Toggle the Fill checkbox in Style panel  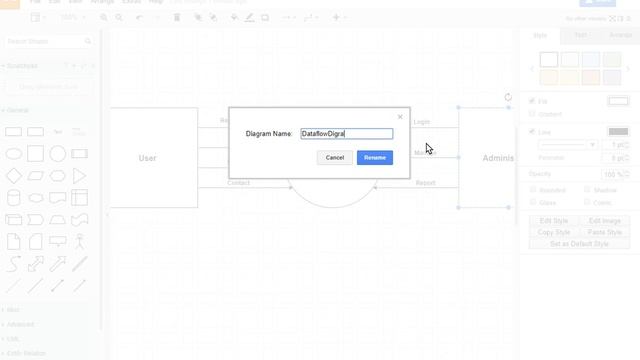tap(532, 101)
